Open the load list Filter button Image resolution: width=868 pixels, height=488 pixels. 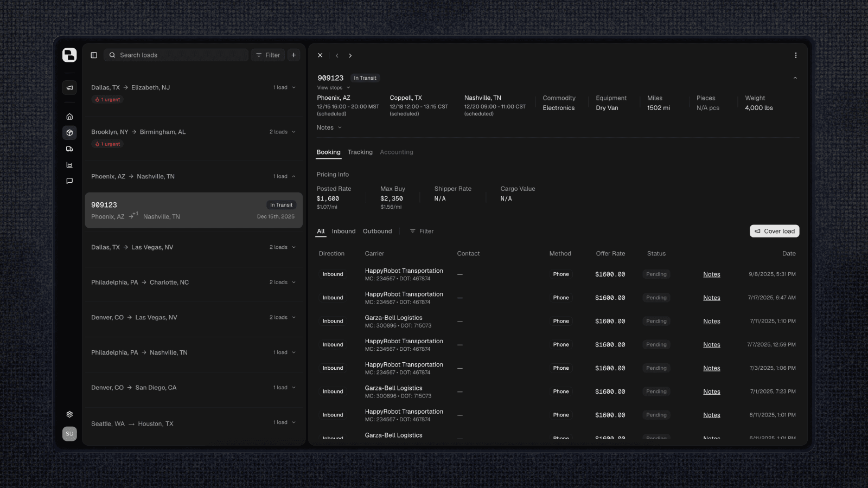[268, 55]
